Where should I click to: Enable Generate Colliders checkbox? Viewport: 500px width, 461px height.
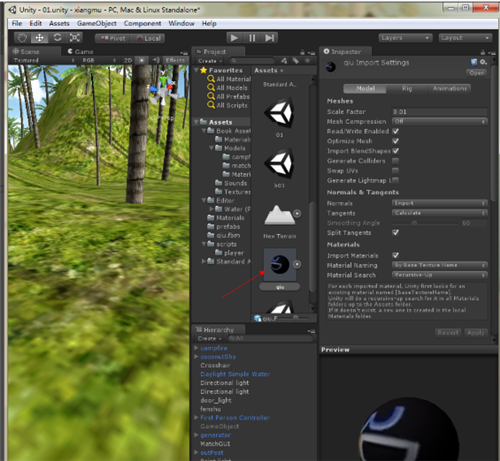pyautogui.click(x=396, y=161)
